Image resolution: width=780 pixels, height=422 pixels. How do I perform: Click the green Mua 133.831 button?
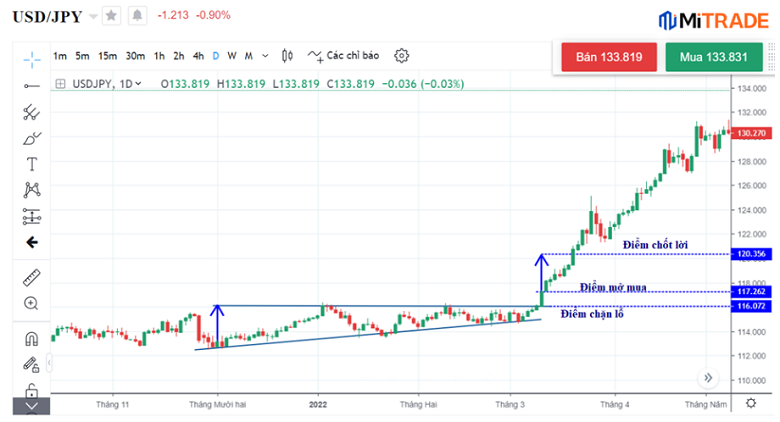713,57
